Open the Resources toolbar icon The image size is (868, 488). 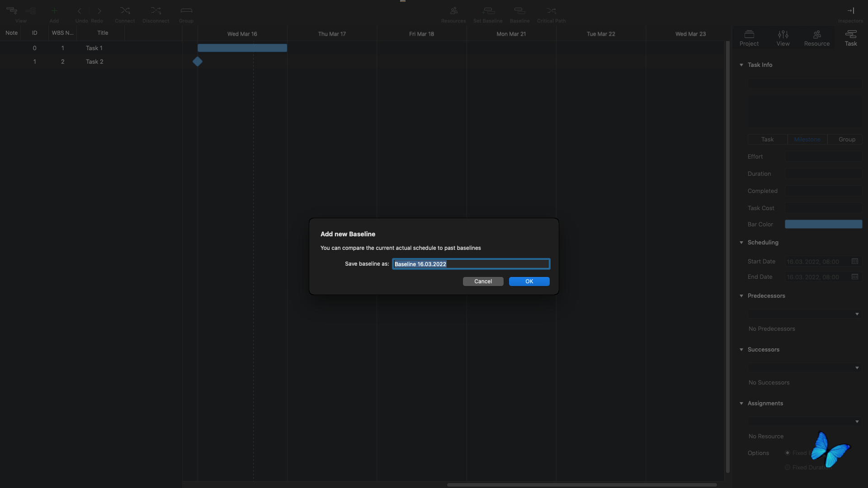(453, 11)
